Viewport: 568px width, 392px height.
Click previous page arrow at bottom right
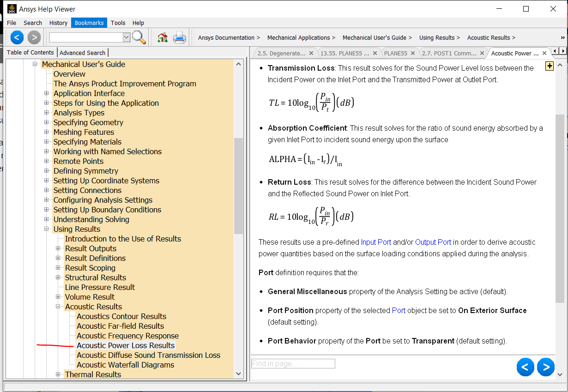click(525, 367)
